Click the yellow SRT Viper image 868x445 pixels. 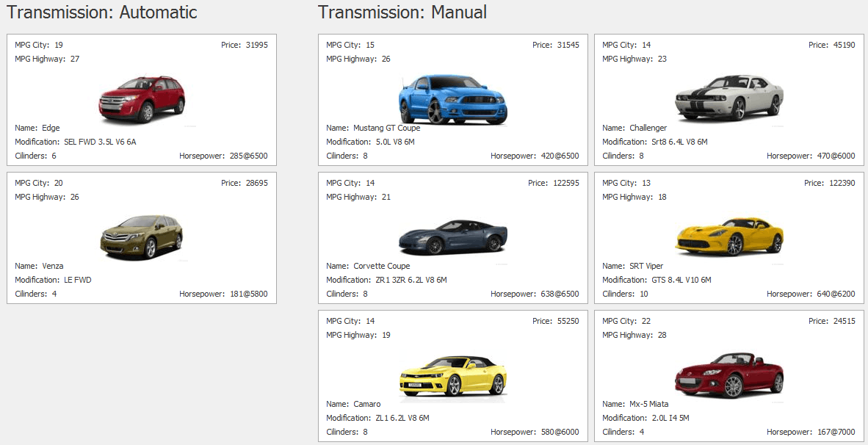coord(729,236)
